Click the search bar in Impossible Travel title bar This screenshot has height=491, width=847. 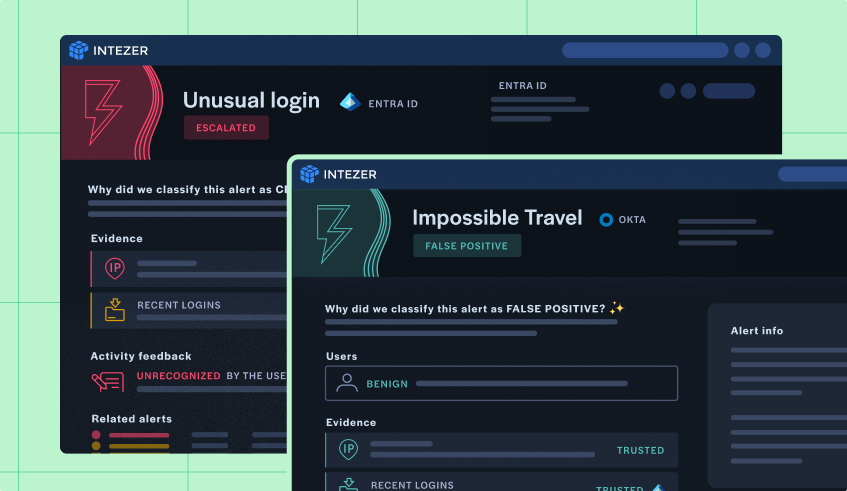[812, 174]
